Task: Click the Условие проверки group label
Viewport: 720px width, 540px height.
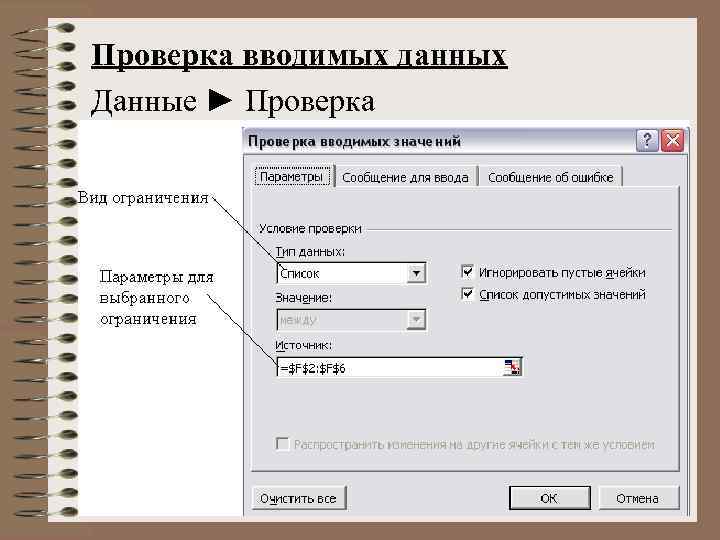Action: 310,228
